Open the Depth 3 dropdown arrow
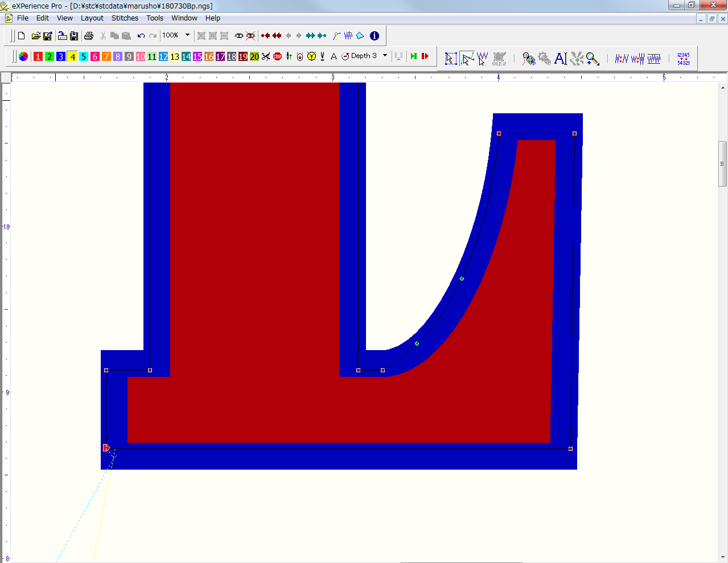The width and height of the screenshot is (728, 563). tap(385, 56)
